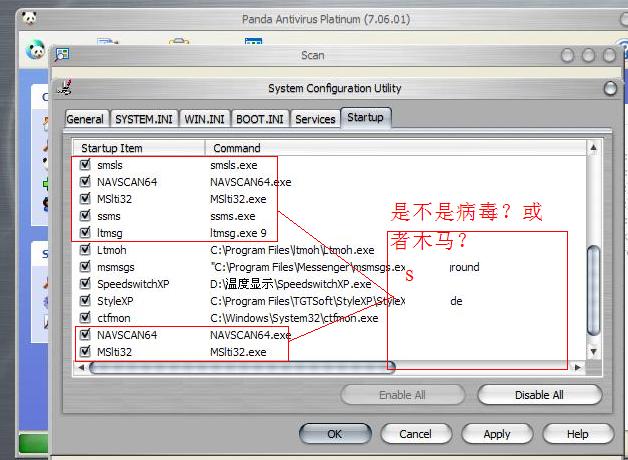The height and width of the screenshot is (460, 628).
Task: Click the horizontal scroll-left arrow
Action: [81, 367]
